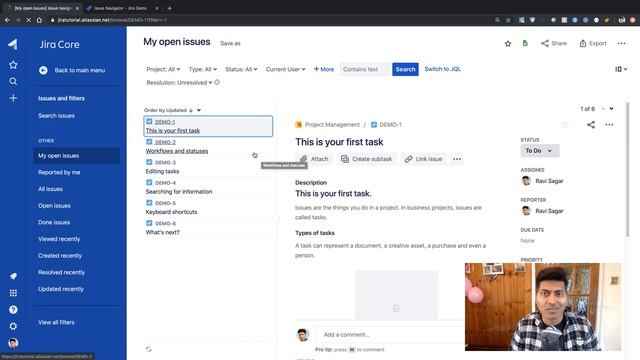Click DEMO-2 issue type checkbox icon
The width and height of the screenshot is (640, 360).
pos(149,142)
